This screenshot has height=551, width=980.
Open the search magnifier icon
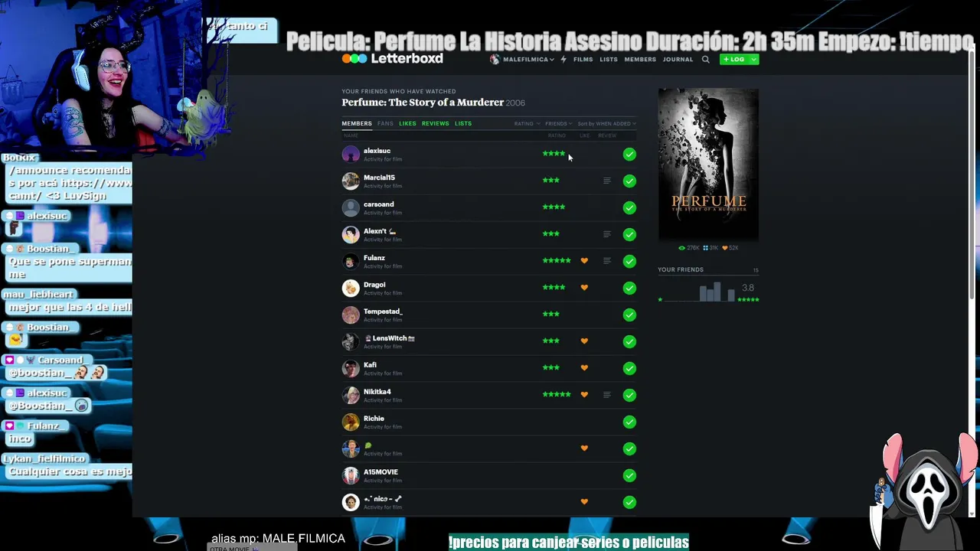pyautogui.click(x=706, y=59)
